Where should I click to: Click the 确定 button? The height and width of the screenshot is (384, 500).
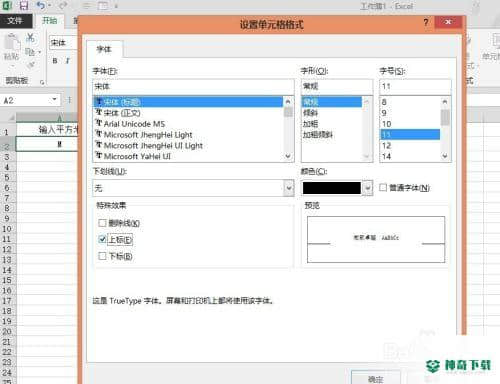(x=376, y=378)
